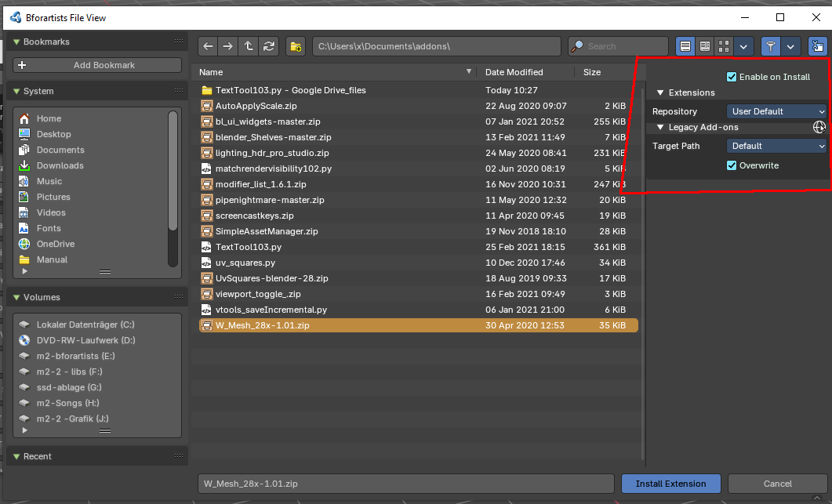Screen dimensions: 832x504
Task: Select m2-Songs (H:) volume
Action: pos(67,403)
